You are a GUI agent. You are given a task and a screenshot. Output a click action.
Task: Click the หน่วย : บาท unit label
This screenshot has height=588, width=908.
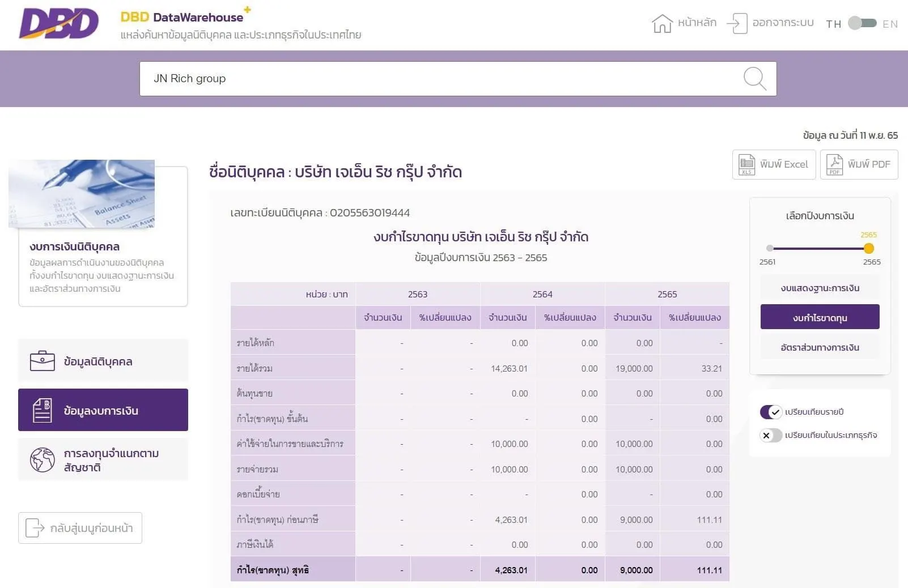tap(326, 295)
